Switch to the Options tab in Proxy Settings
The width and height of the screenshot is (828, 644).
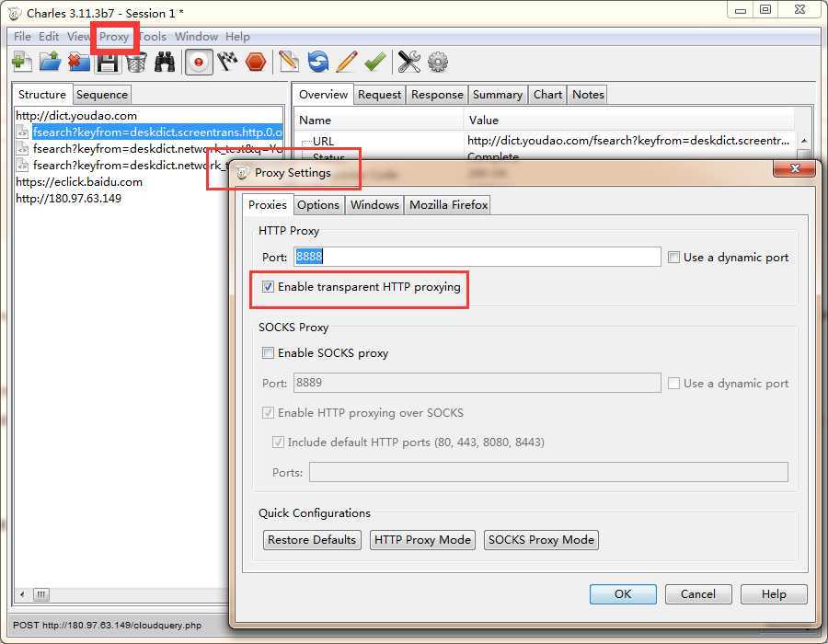click(318, 205)
